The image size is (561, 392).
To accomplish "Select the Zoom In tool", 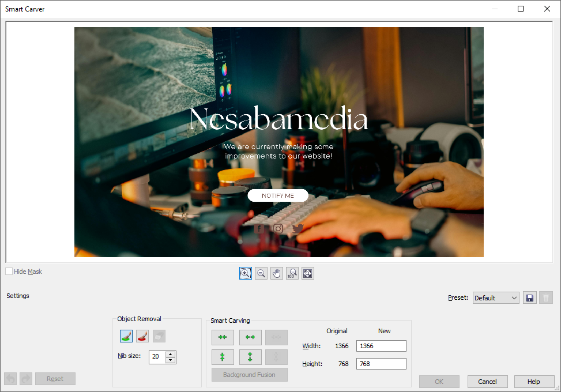I will tap(246, 273).
